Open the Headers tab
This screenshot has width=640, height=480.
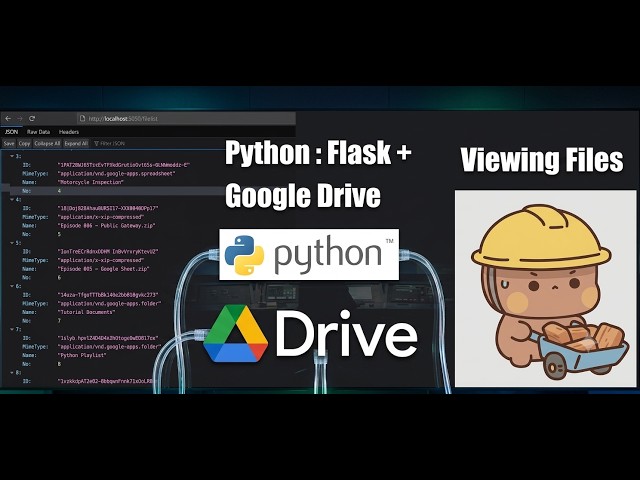(69, 132)
